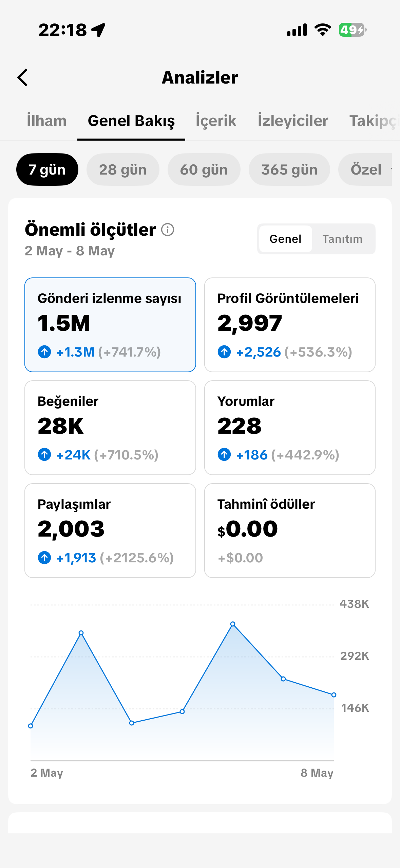Open the Tahminî ödüller card
The width and height of the screenshot is (400, 868).
click(290, 530)
